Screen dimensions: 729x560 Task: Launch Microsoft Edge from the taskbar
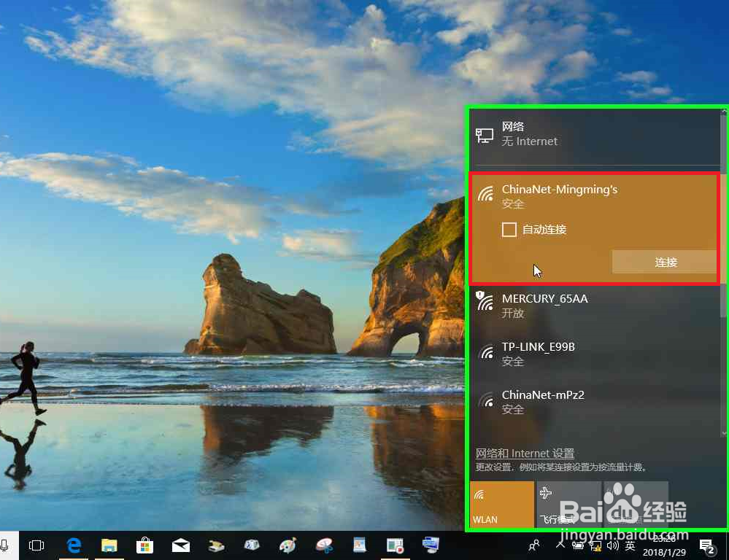(74, 545)
